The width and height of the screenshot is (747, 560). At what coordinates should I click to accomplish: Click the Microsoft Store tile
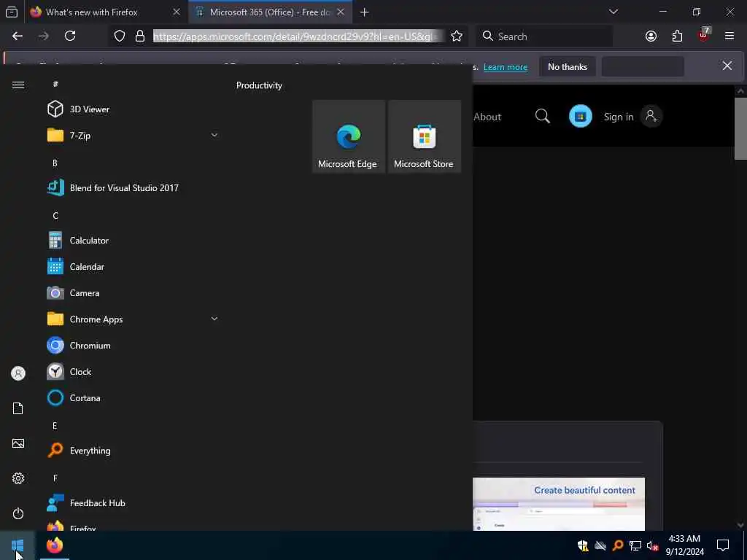(x=424, y=136)
